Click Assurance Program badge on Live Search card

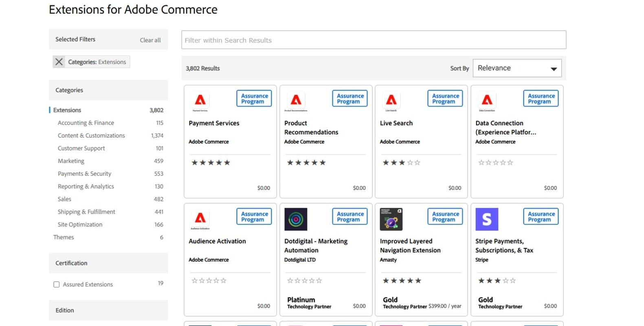445,99
